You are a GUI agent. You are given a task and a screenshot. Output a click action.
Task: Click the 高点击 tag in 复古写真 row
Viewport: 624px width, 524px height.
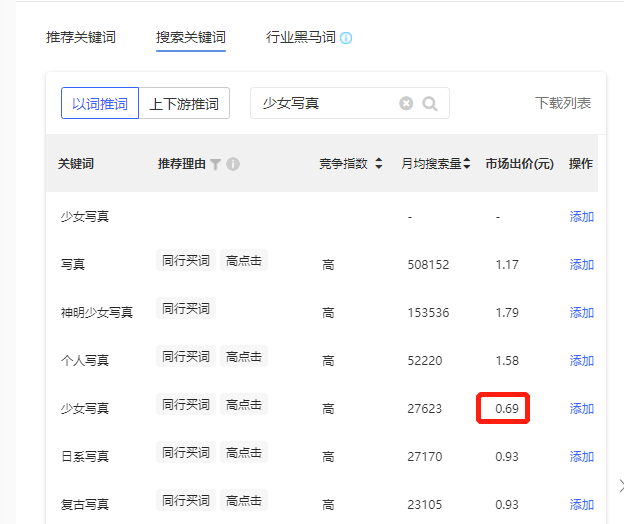click(244, 501)
